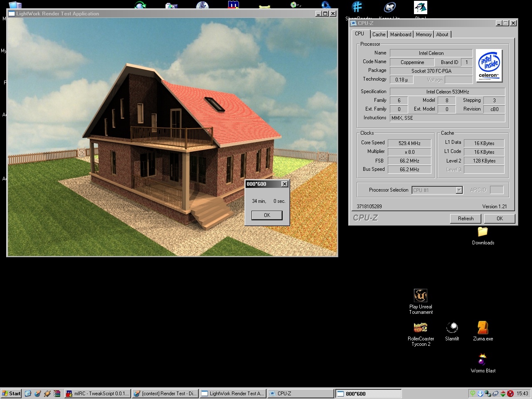Switch to the Cache tab in CPU-Z
532x399 pixels.
coord(379,34)
